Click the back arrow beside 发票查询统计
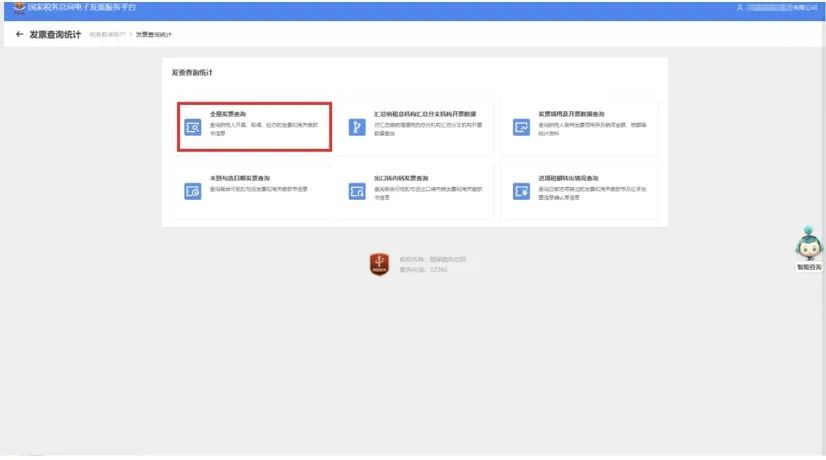This screenshot has height=460, width=826. [x=20, y=35]
